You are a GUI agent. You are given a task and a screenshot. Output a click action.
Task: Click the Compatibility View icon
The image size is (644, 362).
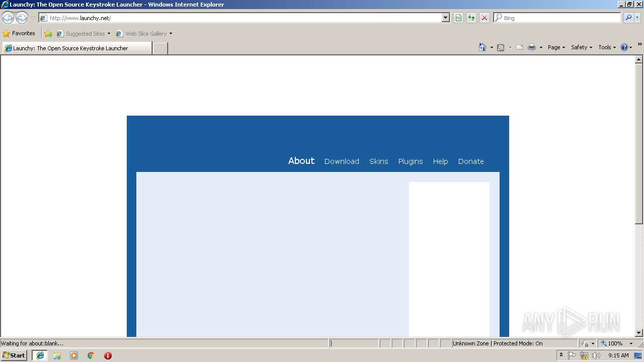point(458,18)
